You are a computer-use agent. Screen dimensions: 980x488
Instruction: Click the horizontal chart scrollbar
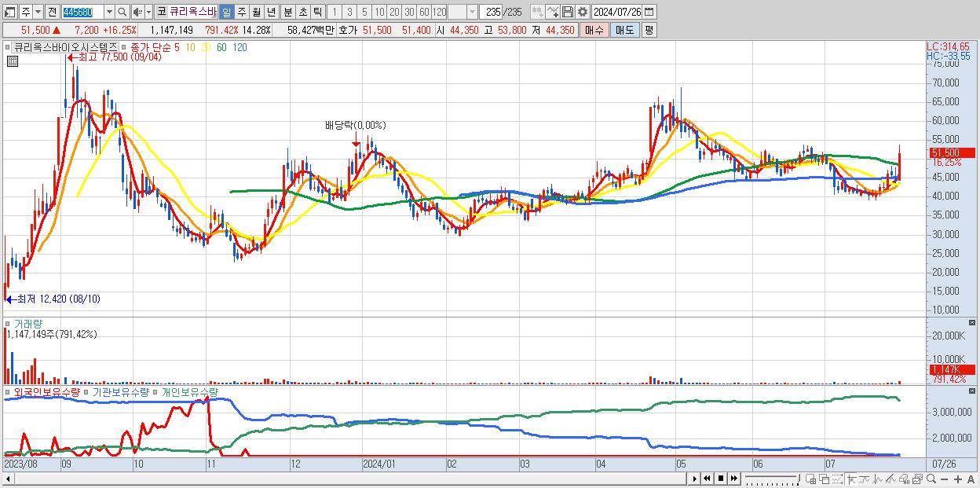click(344, 479)
